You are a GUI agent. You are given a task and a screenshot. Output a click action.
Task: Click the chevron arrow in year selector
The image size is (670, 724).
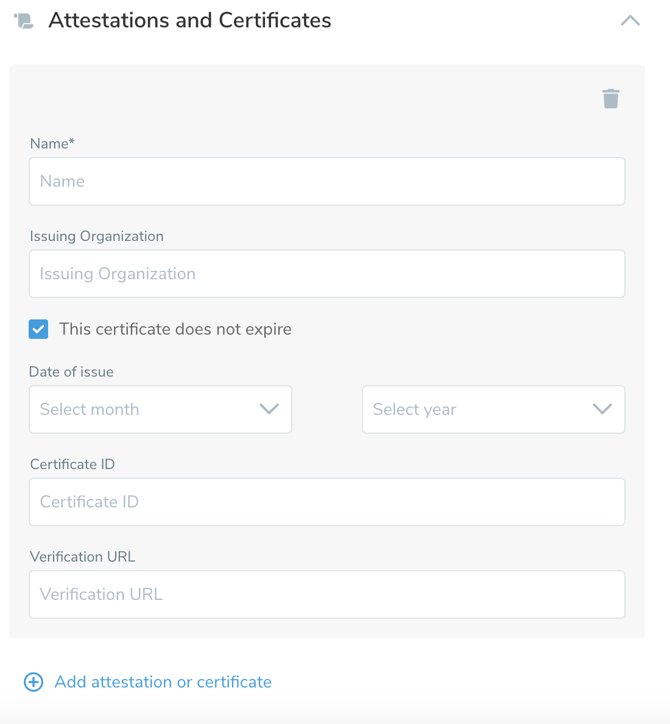point(602,409)
